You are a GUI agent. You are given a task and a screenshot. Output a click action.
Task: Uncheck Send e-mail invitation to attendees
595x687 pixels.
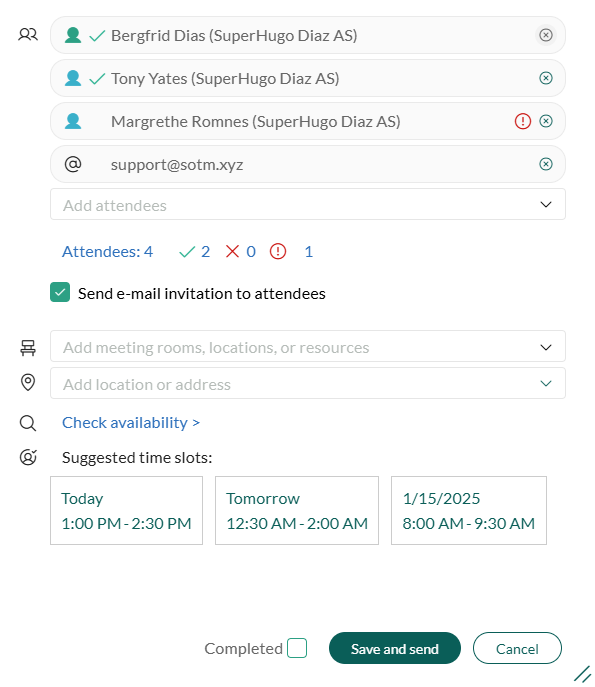tap(60, 292)
